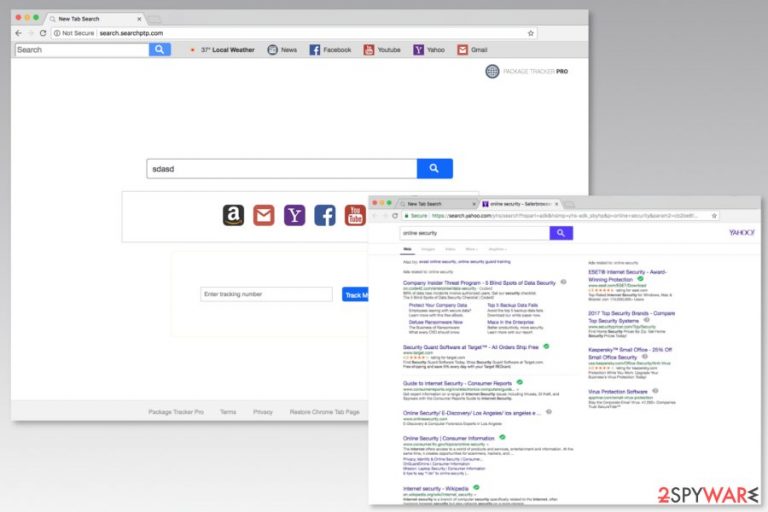Open Defuse Ransomware Now sublink
The image size is (768, 512).
[x=435, y=322]
